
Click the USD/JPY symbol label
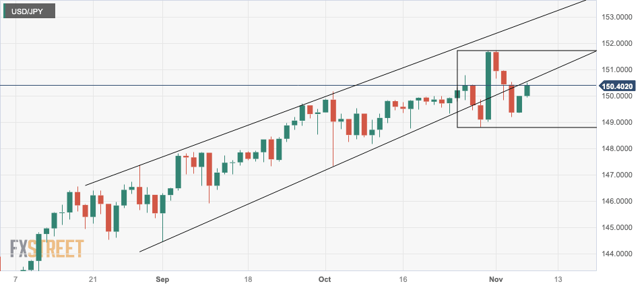coord(28,11)
